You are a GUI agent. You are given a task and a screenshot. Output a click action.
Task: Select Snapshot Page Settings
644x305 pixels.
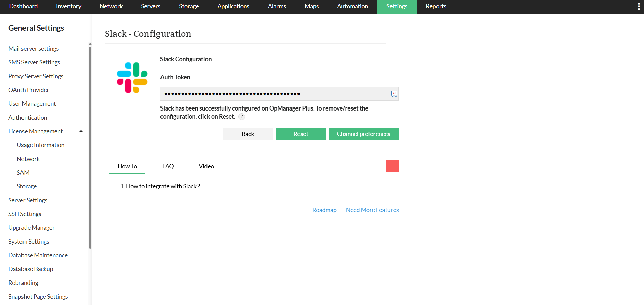[x=38, y=297]
